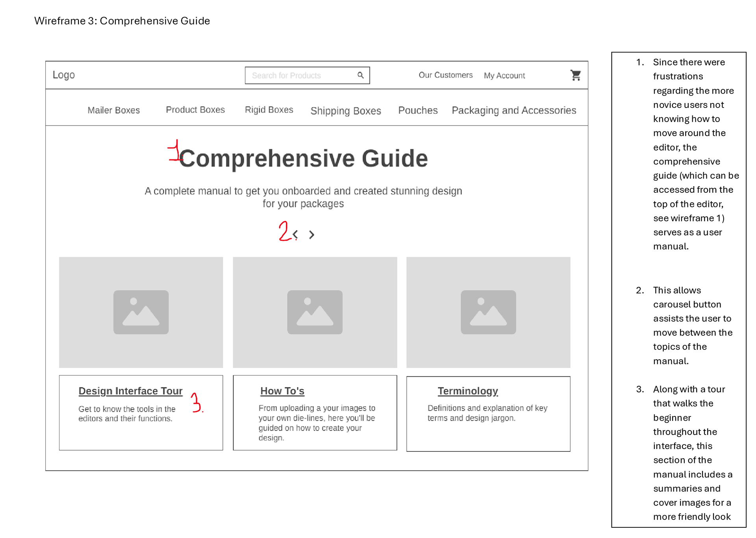Open Terminology heading link
The image size is (756, 538).
(468, 391)
